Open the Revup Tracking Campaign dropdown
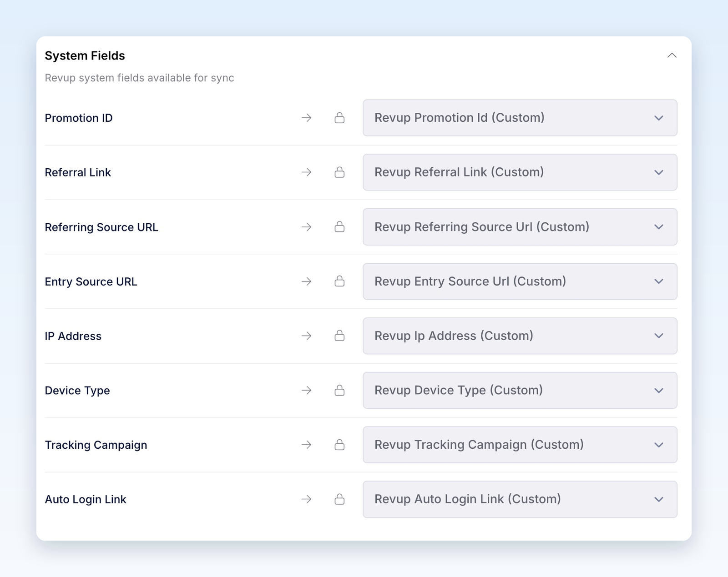 pos(520,445)
